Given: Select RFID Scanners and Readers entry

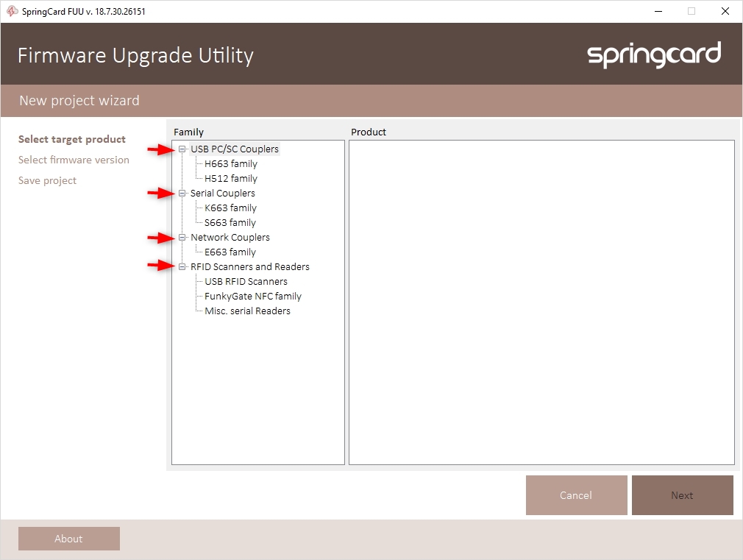Looking at the screenshot, I should (x=249, y=266).
